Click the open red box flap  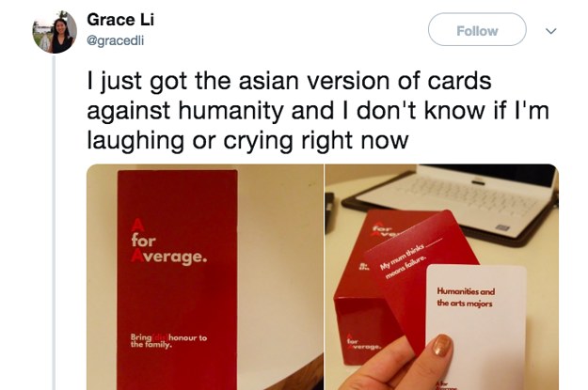click(389, 226)
